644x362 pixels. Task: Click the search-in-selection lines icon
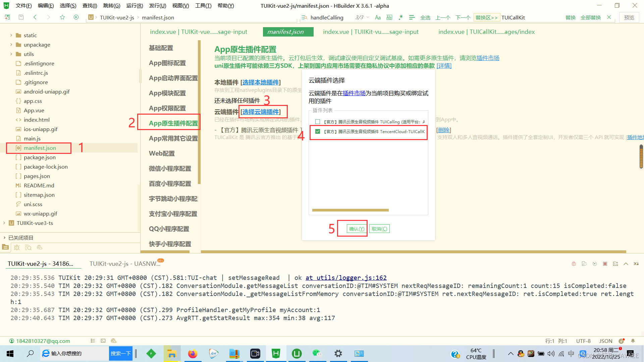(412, 17)
